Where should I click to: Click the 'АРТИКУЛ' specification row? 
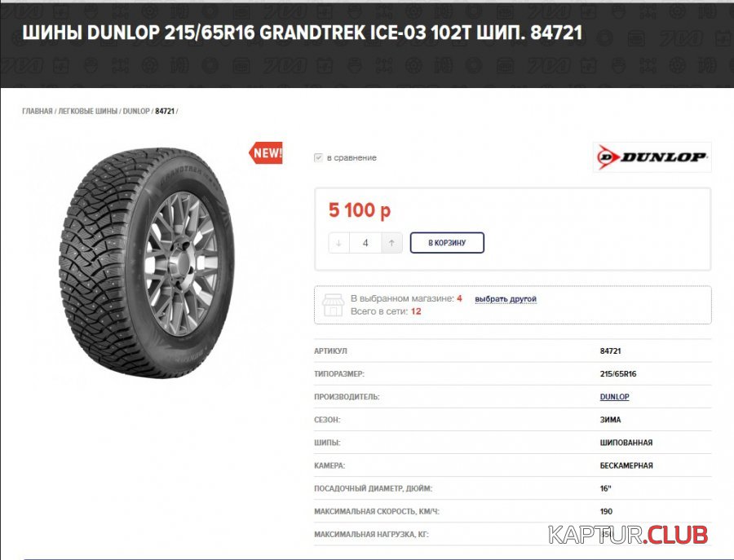513,351
